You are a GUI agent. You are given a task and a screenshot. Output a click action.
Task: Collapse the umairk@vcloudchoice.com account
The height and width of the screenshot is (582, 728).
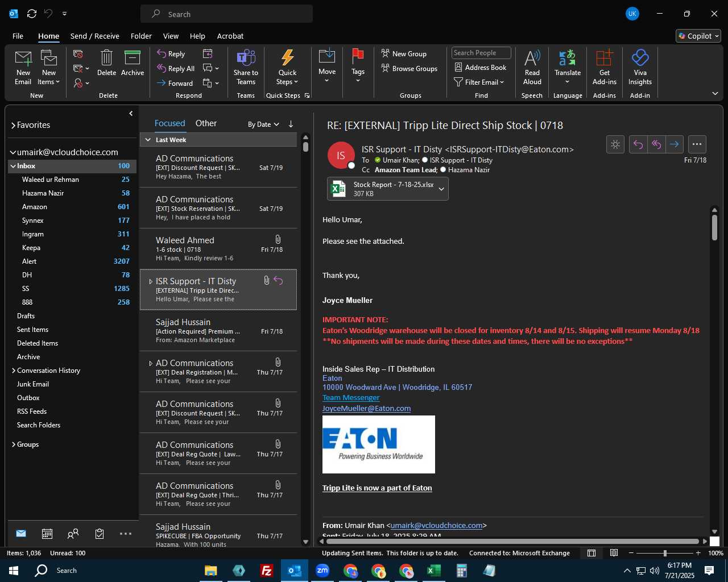click(13, 152)
